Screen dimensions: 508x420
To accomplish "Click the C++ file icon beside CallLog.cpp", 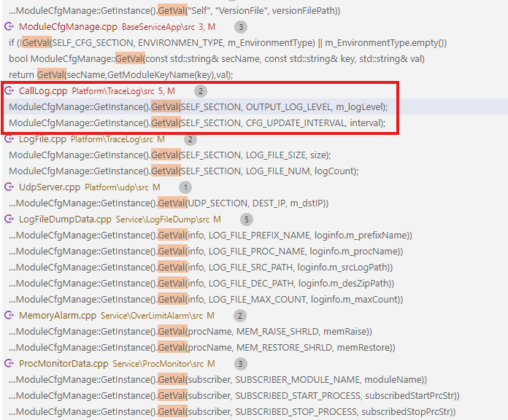I will tap(9, 91).
